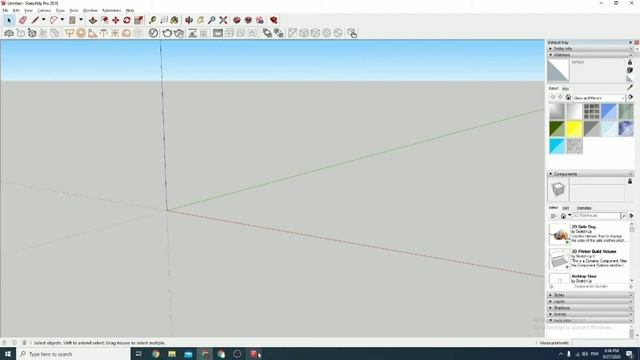
Task: Select the Sample Paint eyedropper
Action: click(x=630, y=88)
